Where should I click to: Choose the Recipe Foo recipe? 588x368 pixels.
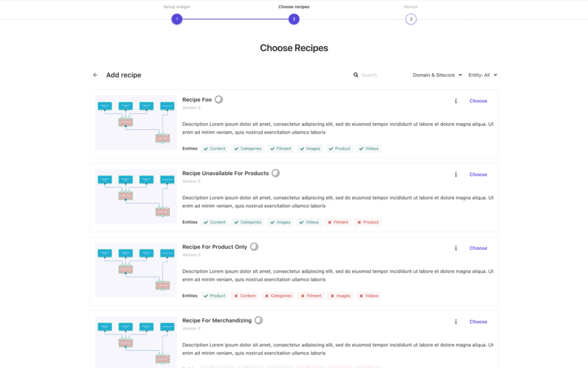(478, 101)
